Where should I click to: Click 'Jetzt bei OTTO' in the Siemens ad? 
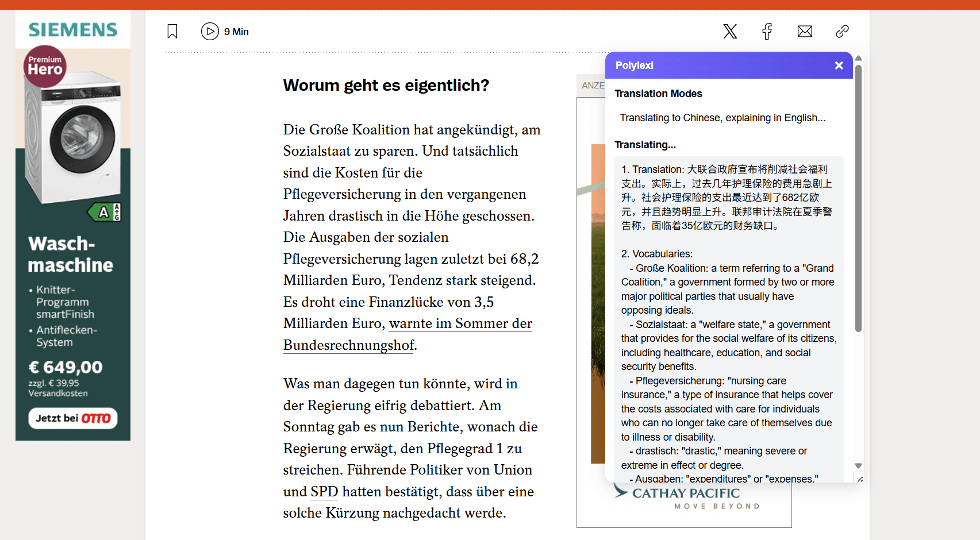click(x=72, y=418)
